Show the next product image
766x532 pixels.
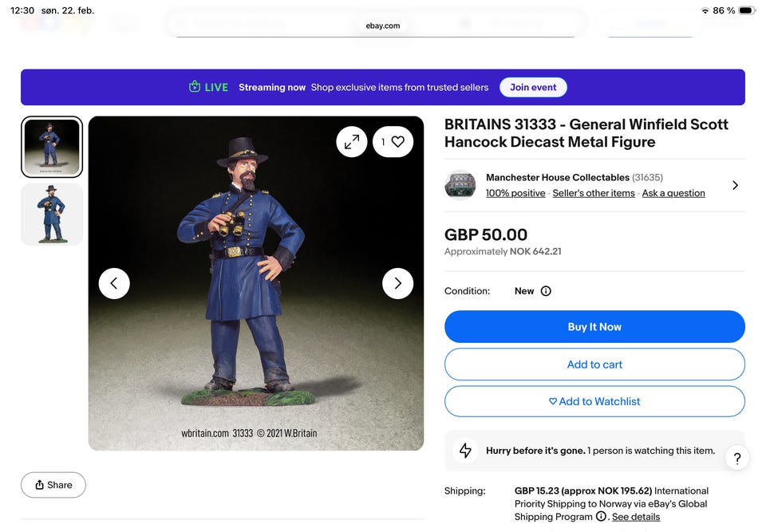pos(397,283)
